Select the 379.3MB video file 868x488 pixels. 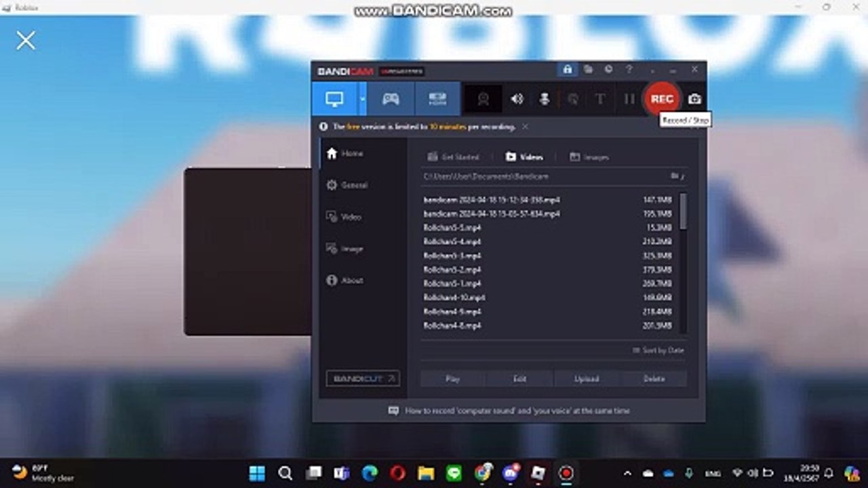pos(548,270)
